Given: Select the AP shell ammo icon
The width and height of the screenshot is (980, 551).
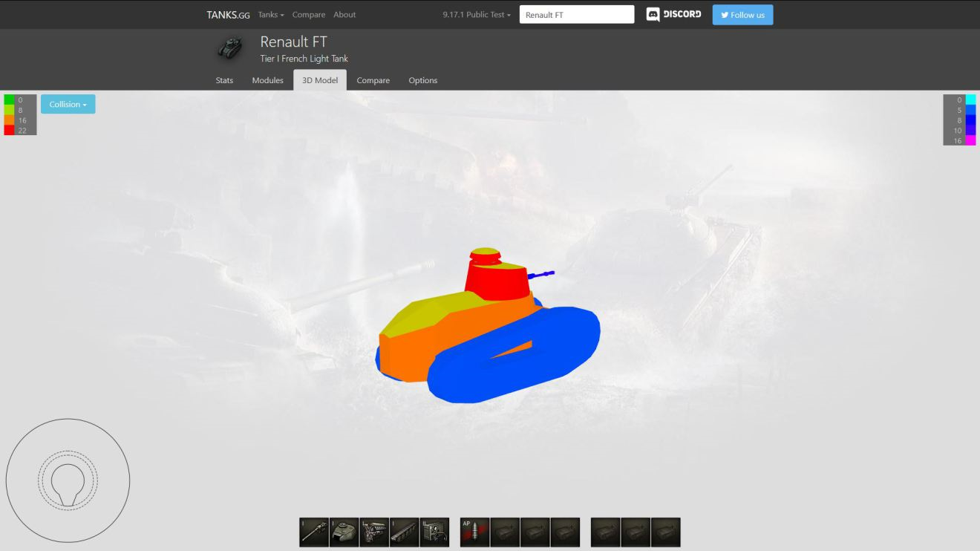Looking at the screenshot, I should (474, 532).
